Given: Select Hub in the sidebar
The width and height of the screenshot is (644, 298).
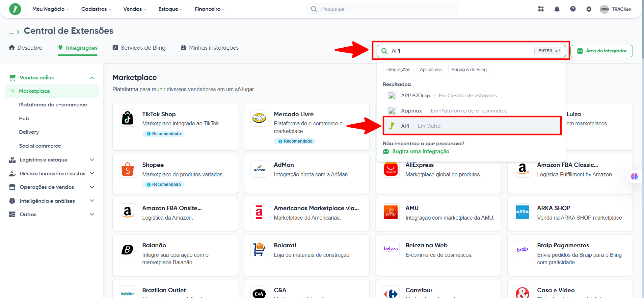Looking at the screenshot, I should click(24, 119).
